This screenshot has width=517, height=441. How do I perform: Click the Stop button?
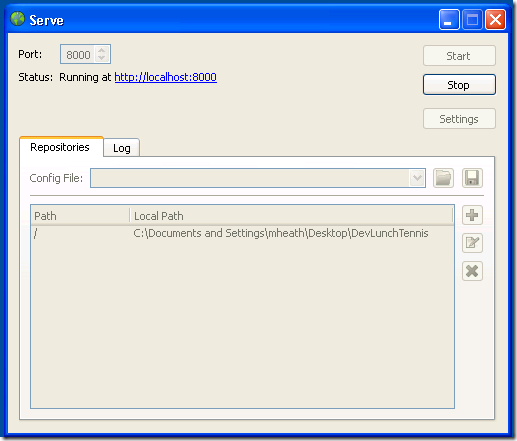[459, 85]
